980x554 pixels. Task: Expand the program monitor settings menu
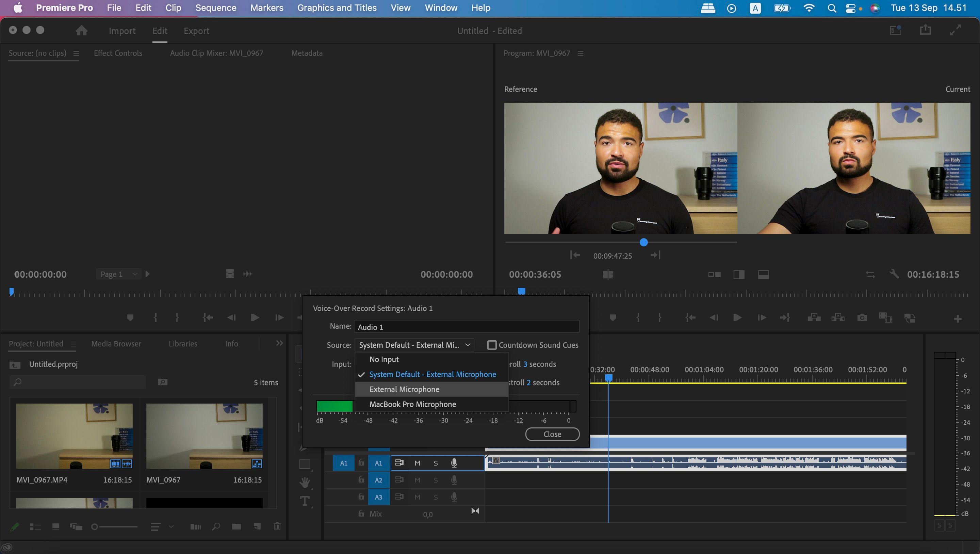click(580, 53)
